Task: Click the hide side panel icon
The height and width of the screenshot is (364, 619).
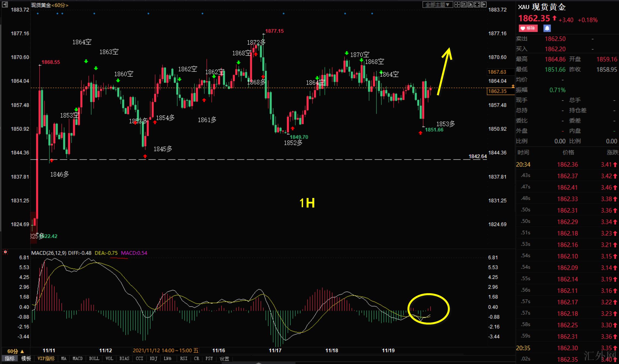Action: click(484, 5)
